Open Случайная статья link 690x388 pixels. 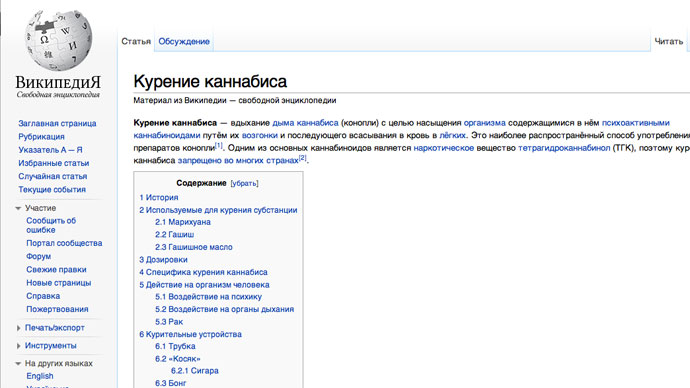click(53, 176)
